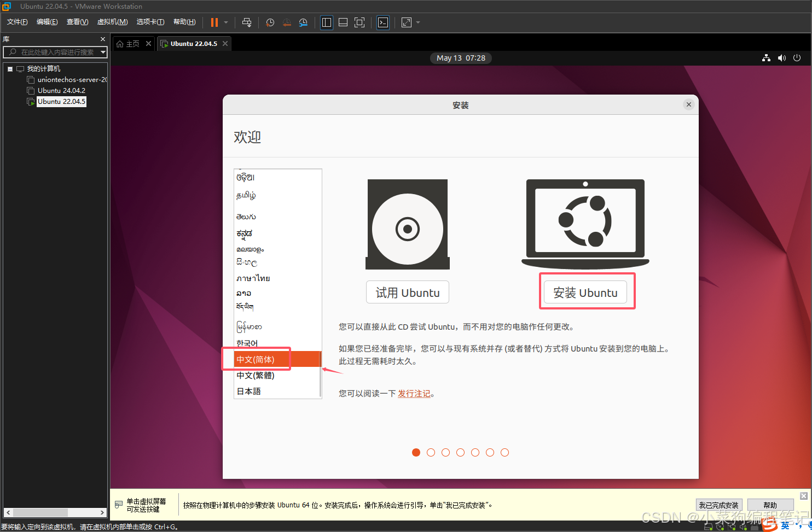812x532 pixels.
Task: Revert to the previous snapshot
Action: (287, 22)
